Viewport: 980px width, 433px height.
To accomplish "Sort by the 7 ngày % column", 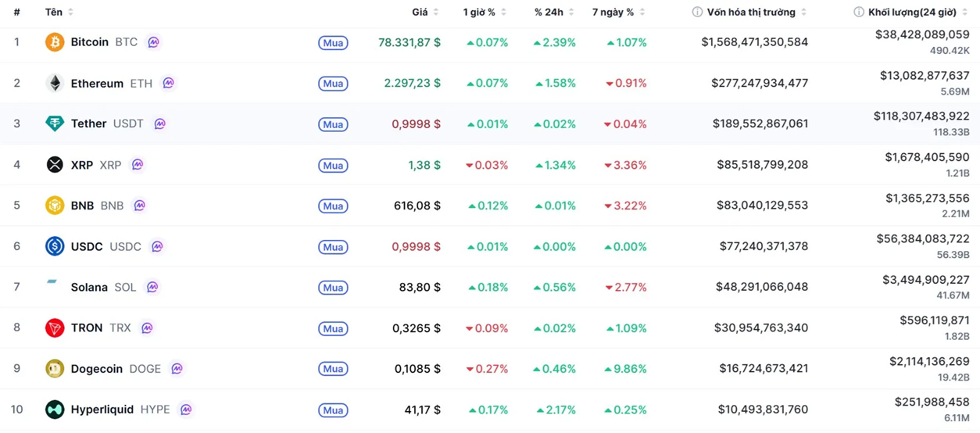I will point(619,12).
